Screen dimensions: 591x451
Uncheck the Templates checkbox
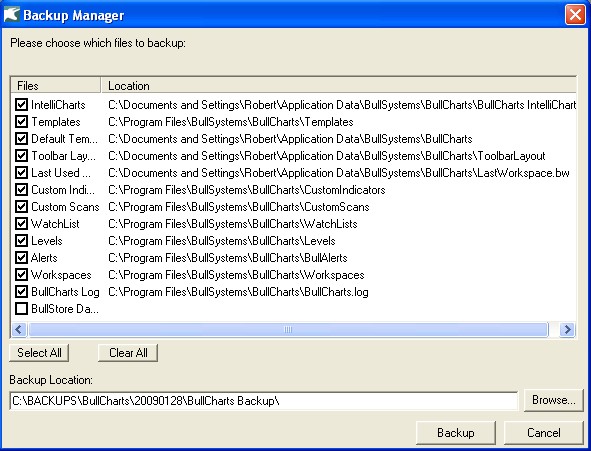pos(21,121)
